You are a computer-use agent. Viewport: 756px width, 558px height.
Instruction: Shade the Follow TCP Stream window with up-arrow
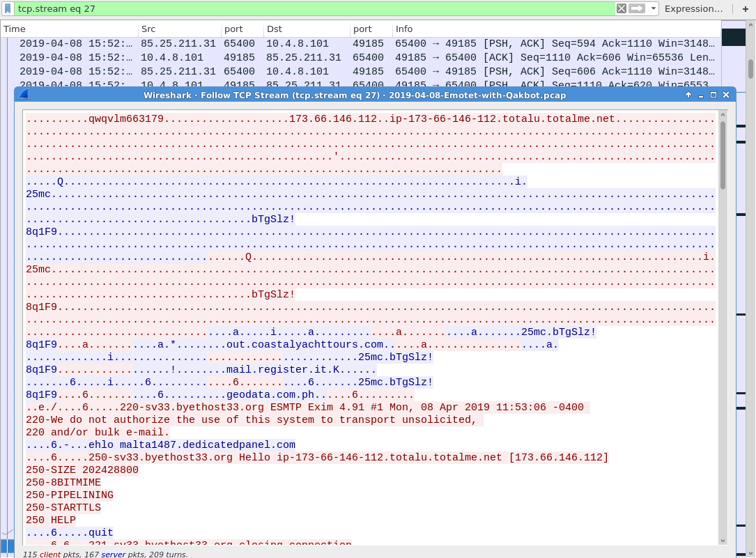point(688,95)
